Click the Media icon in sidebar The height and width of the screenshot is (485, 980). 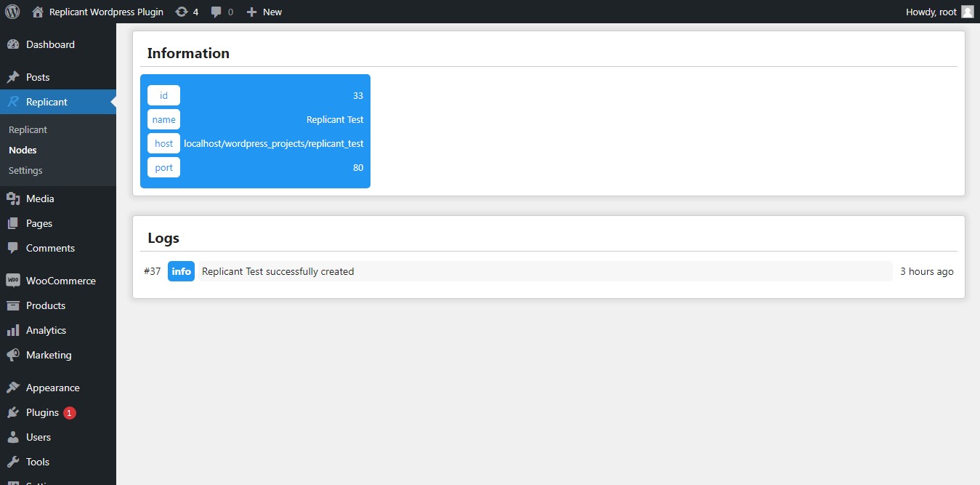click(13, 199)
